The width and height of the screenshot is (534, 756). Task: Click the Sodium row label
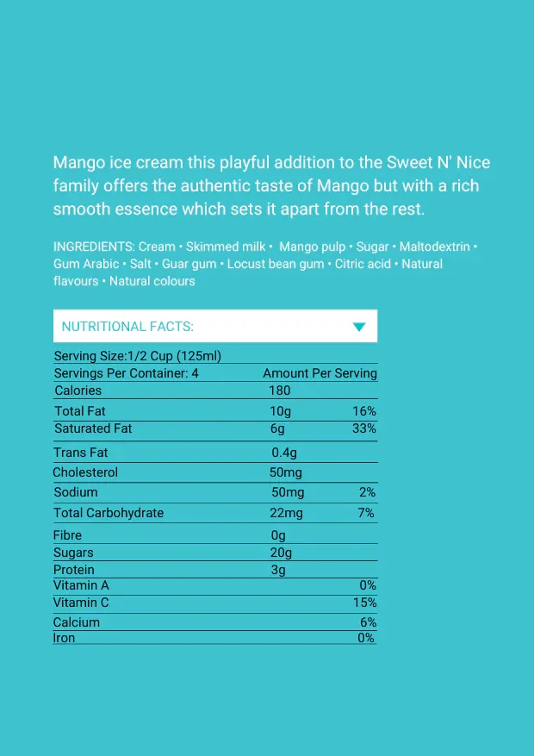click(x=76, y=492)
